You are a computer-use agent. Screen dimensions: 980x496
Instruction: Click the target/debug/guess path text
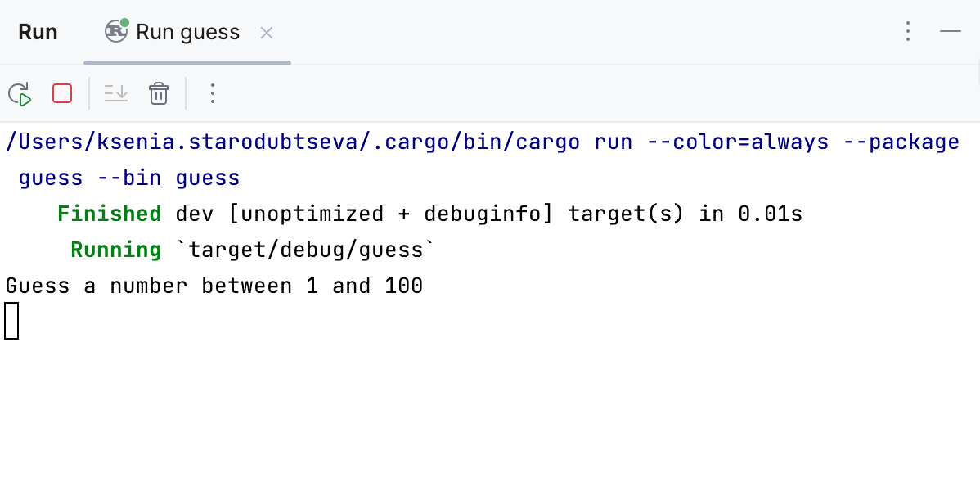[x=306, y=250]
